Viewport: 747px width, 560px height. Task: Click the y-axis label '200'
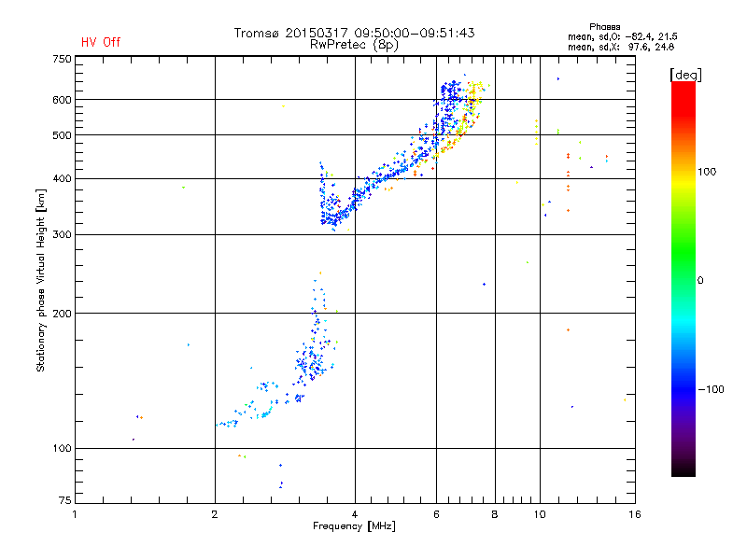coord(62,314)
